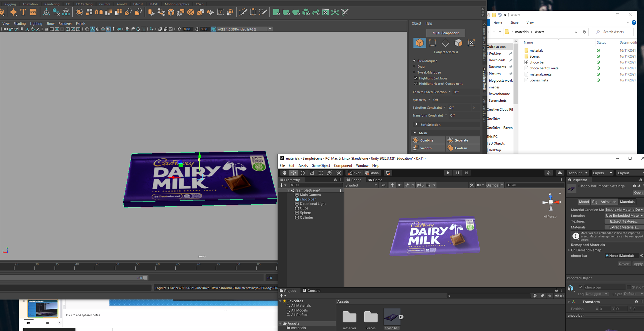644x331 pixels.
Task: Select Unity Hand tool
Action: 284,173
